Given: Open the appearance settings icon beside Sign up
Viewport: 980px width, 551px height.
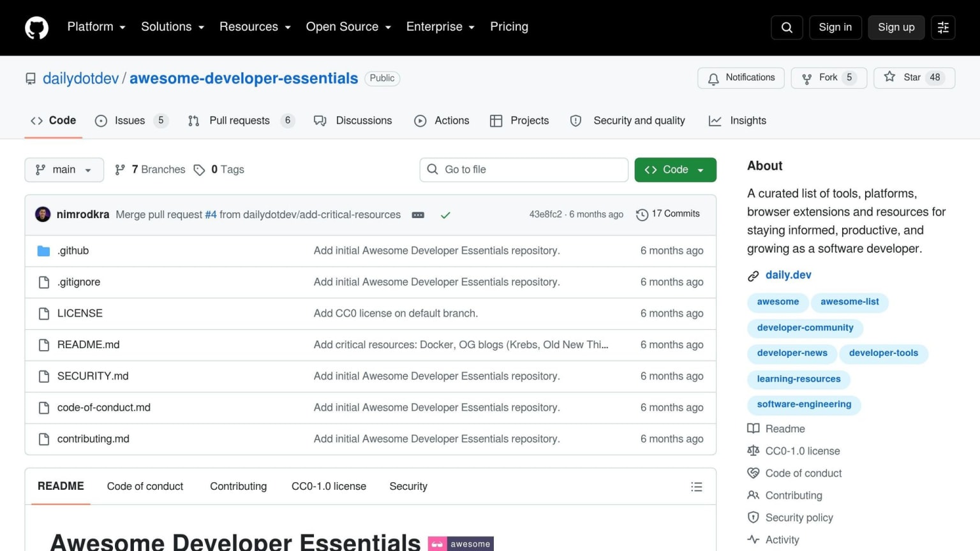Looking at the screenshot, I should 943,27.
